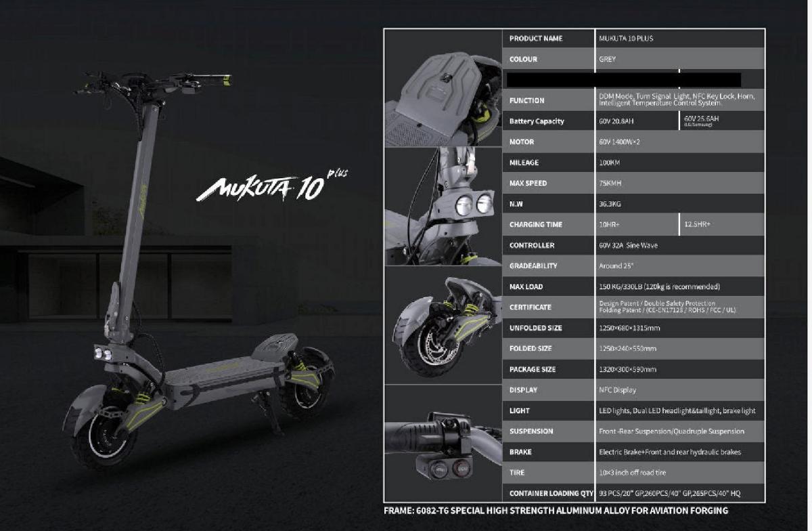Select the '36.3KG' weight value
The width and height of the screenshot is (812, 531).
tap(611, 204)
